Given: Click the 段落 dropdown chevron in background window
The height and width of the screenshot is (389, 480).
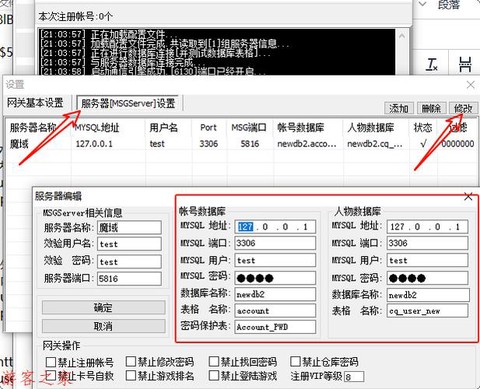Looking at the screenshot, I should 423,4.
